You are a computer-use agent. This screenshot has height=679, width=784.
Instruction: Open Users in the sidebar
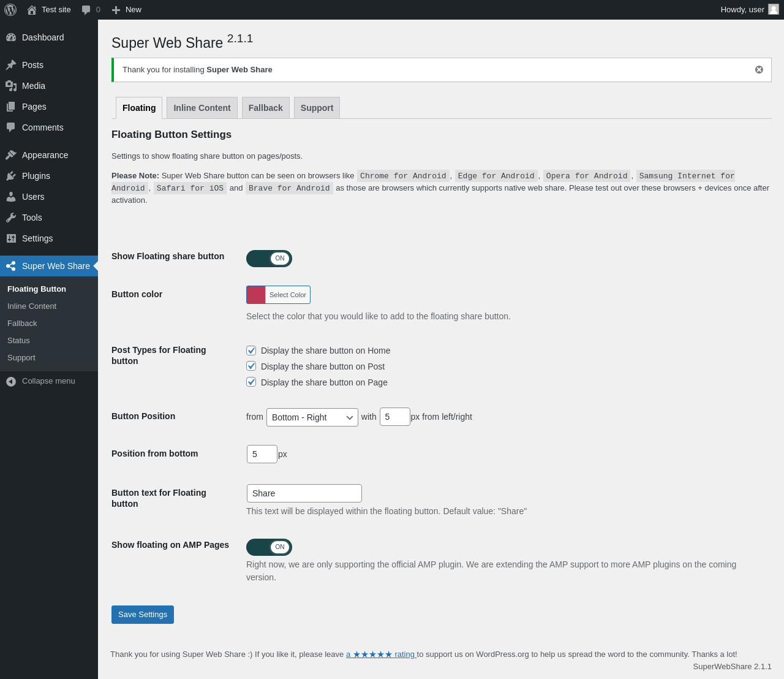pyautogui.click(x=49, y=197)
